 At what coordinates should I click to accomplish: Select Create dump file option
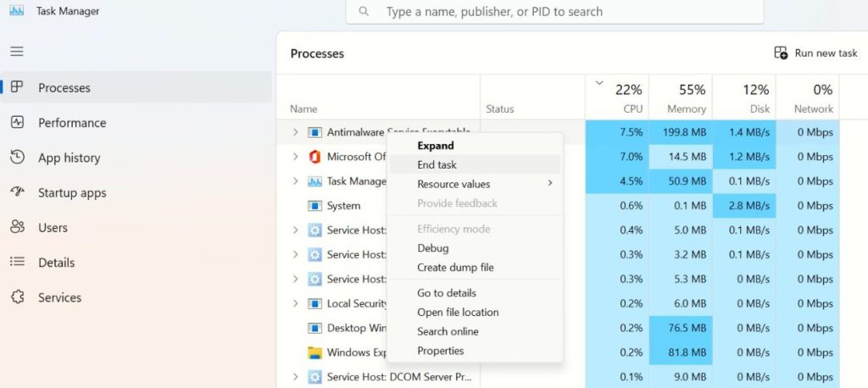(455, 267)
